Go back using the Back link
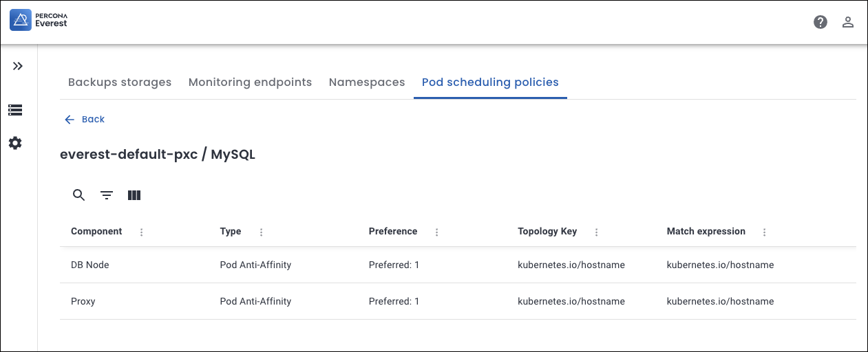This screenshot has width=868, height=352. (x=85, y=120)
